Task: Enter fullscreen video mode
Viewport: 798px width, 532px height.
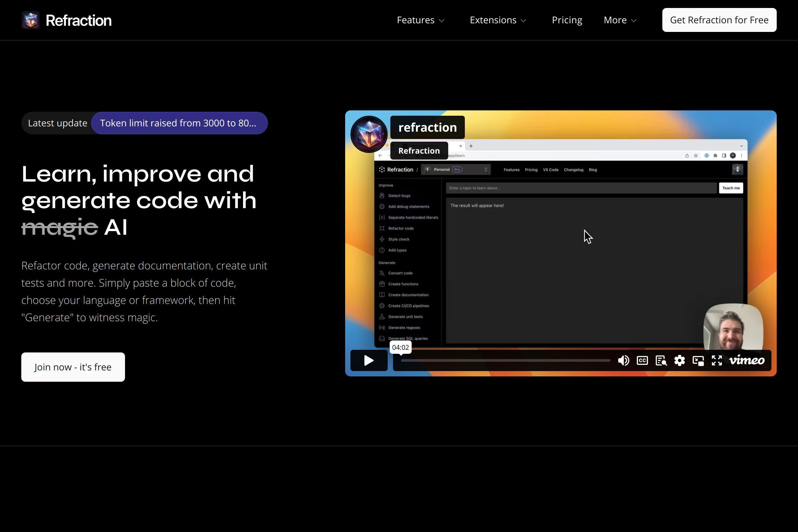Action: pyautogui.click(x=717, y=360)
